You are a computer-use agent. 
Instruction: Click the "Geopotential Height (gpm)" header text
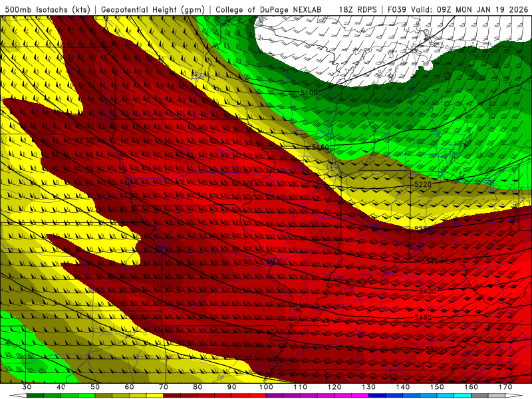[153, 9]
